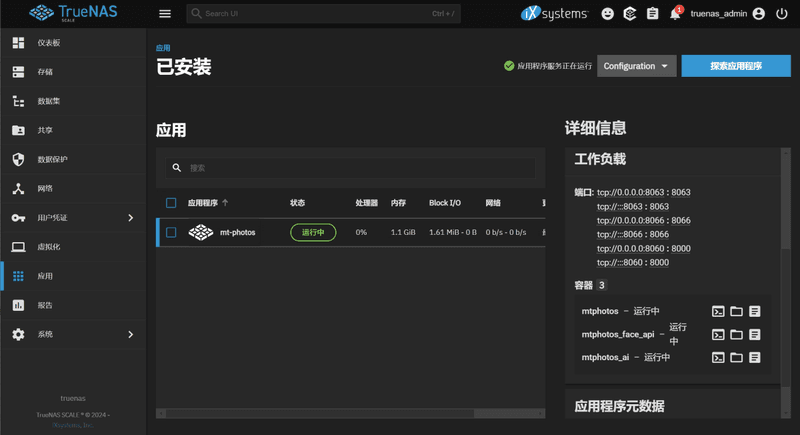This screenshot has width=800, height=435.
Task: Click the 状态 column header
Action: pyautogui.click(x=297, y=203)
